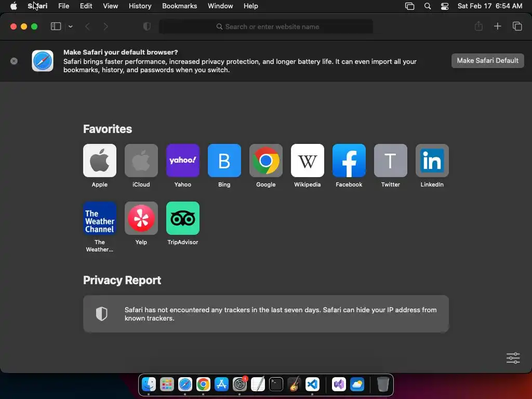
Task: Click the Search or enter website name field
Action: 266,26
